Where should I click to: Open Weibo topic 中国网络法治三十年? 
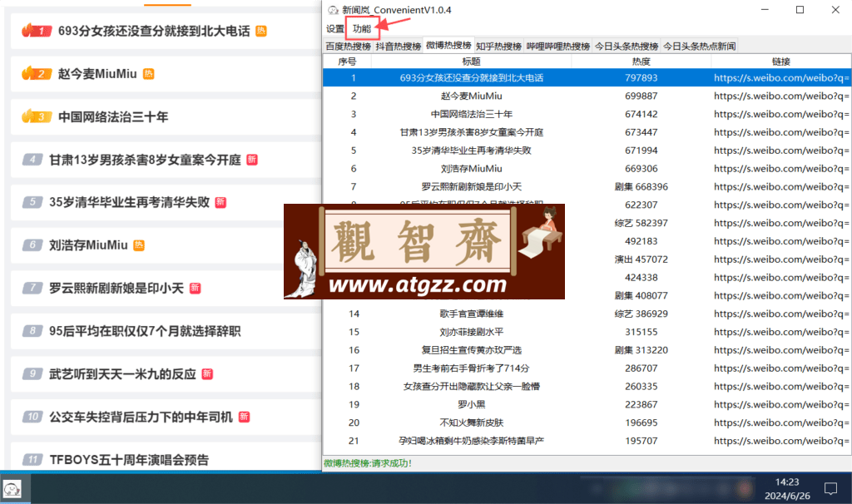(113, 116)
